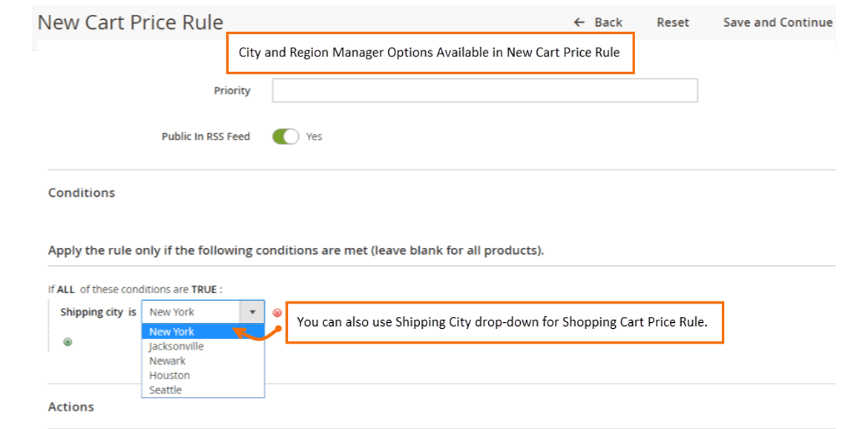This screenshot has height=429, width=868.
Task: Choose the highlighted New York list option
Action: (172, 332)
